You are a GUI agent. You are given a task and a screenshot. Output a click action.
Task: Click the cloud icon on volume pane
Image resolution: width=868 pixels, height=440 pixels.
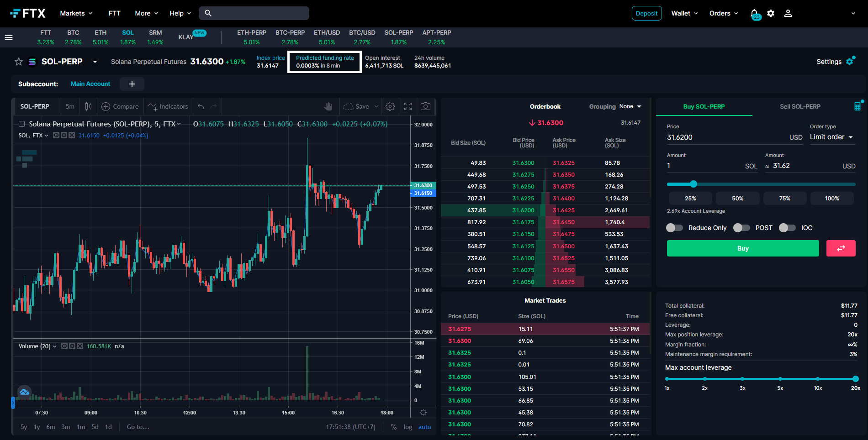tap(24, 392)
